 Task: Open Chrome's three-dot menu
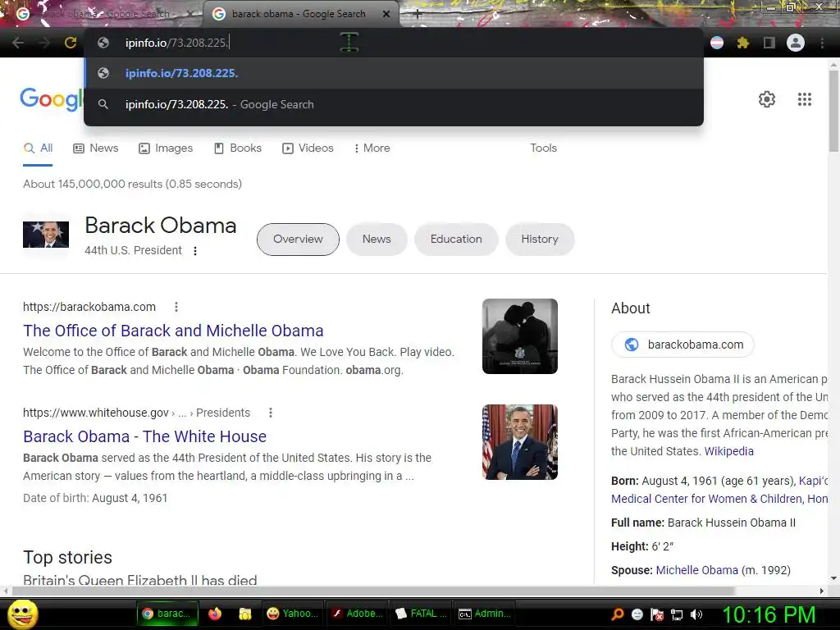point(822,43)
